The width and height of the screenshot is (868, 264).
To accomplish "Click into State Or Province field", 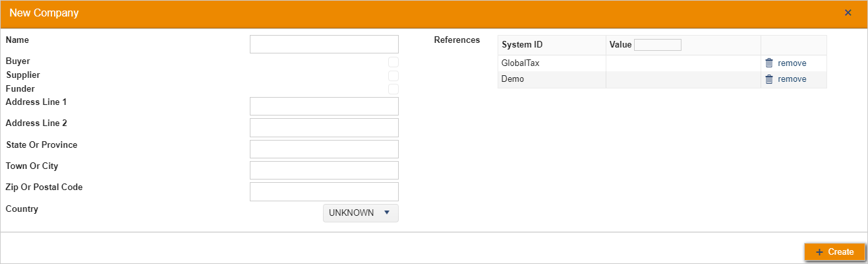I will tap(324, 149).
